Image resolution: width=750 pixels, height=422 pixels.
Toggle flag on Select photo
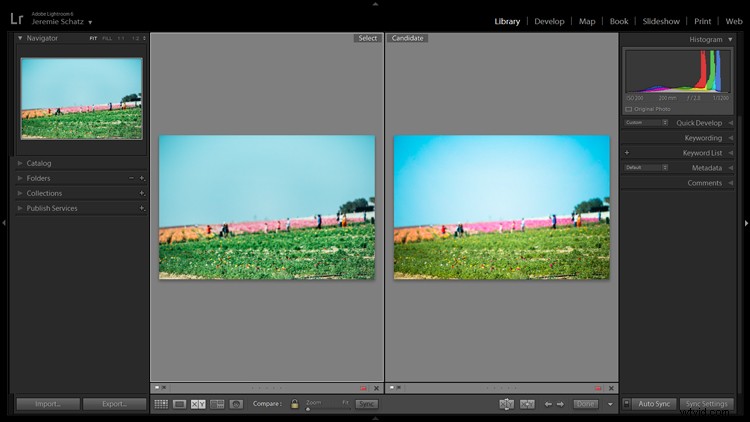pos(157,388)
